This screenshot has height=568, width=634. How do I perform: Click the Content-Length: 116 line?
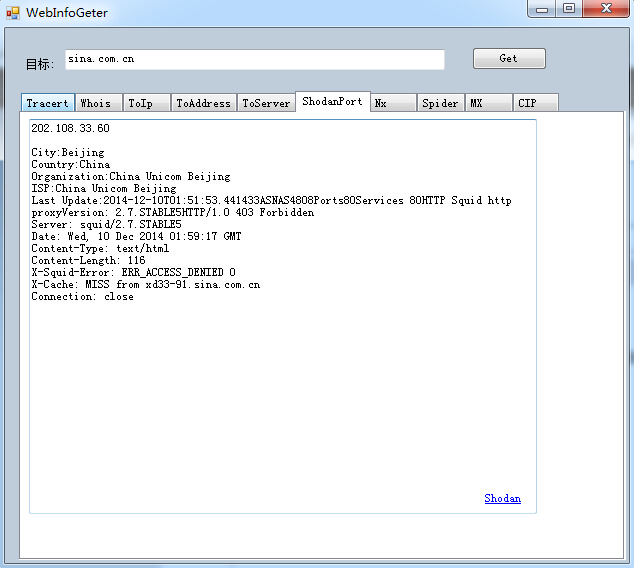pos(88,260)
